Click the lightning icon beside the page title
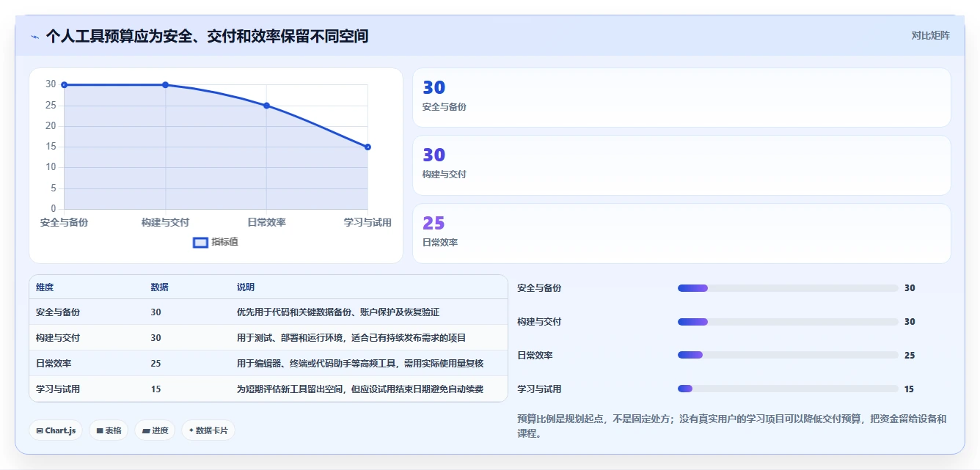Image resolution: width=980 pixels, height=470 pixels. [34, 37]
